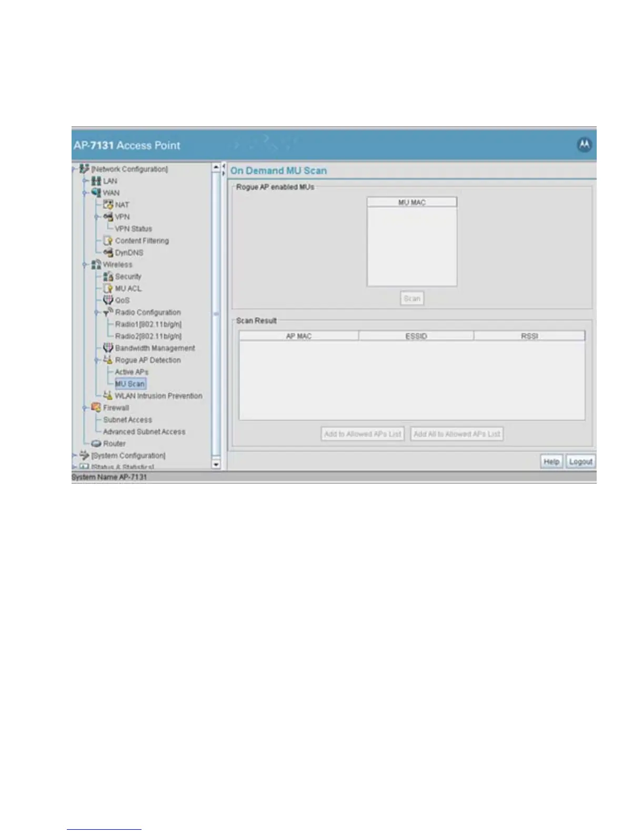This screenshot has width=644, height=834.
Task: Collapse the Wireless node expander
Action: click(x=85, y=265)
